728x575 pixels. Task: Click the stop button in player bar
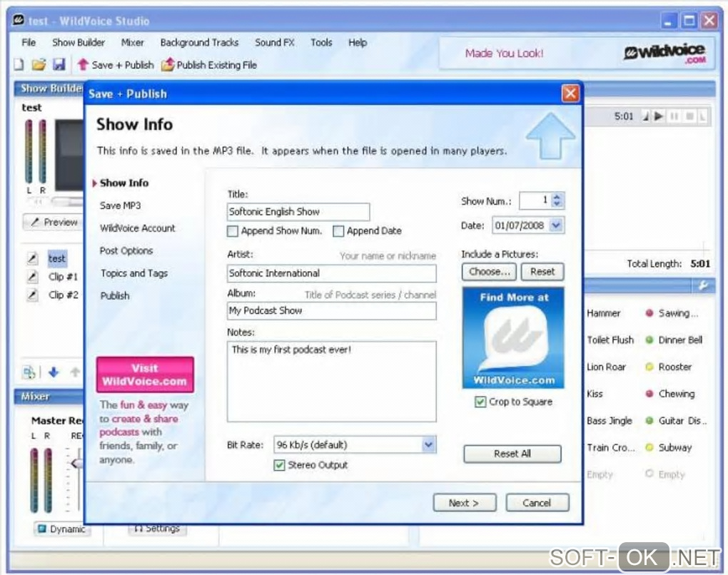coord(689,116)
